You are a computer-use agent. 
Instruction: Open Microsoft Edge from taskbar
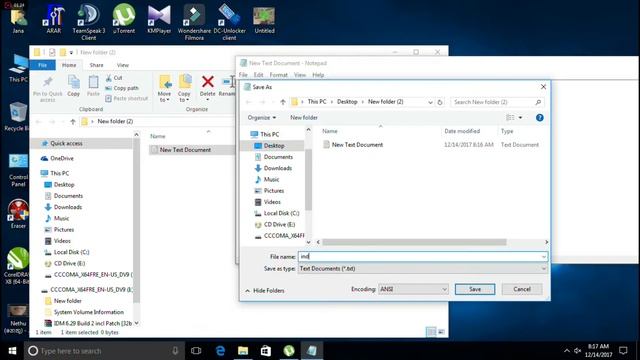pos(220,351)
